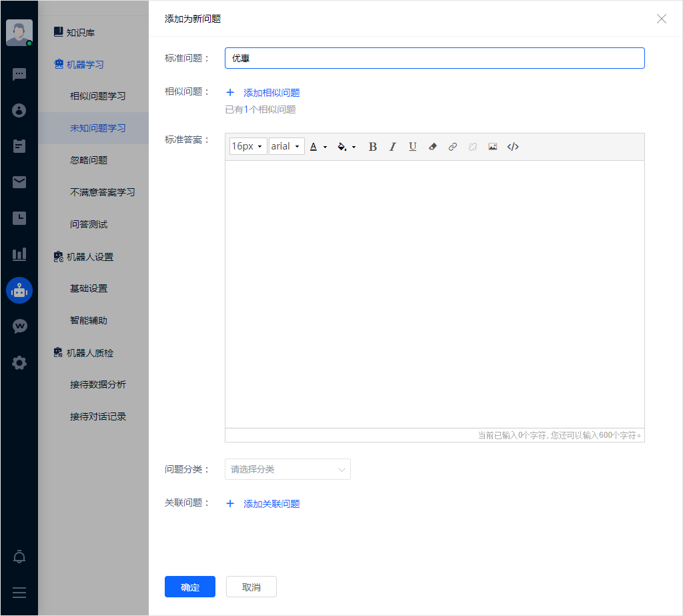Open the arial font family dropdown
This screenshot has width=683, height=616.
pos(286,146)
